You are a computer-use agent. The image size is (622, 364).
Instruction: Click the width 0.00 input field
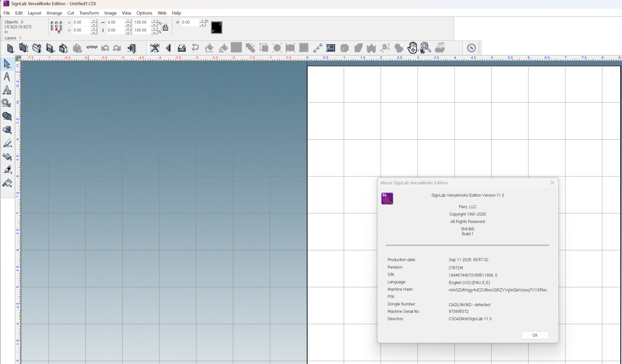(x=116, y=22)
